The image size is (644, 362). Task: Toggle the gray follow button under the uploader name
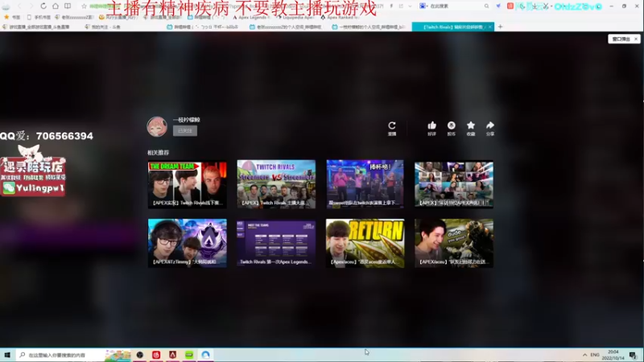pos(185,130)
